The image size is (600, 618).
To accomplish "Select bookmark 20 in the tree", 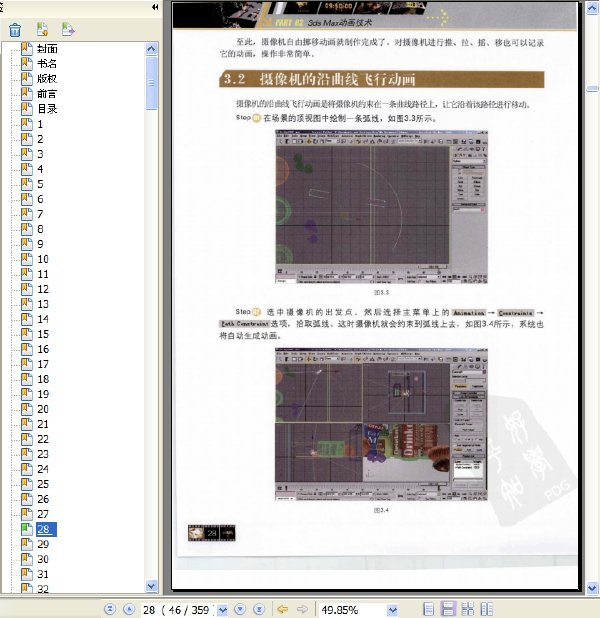I will tap(43, 409).
